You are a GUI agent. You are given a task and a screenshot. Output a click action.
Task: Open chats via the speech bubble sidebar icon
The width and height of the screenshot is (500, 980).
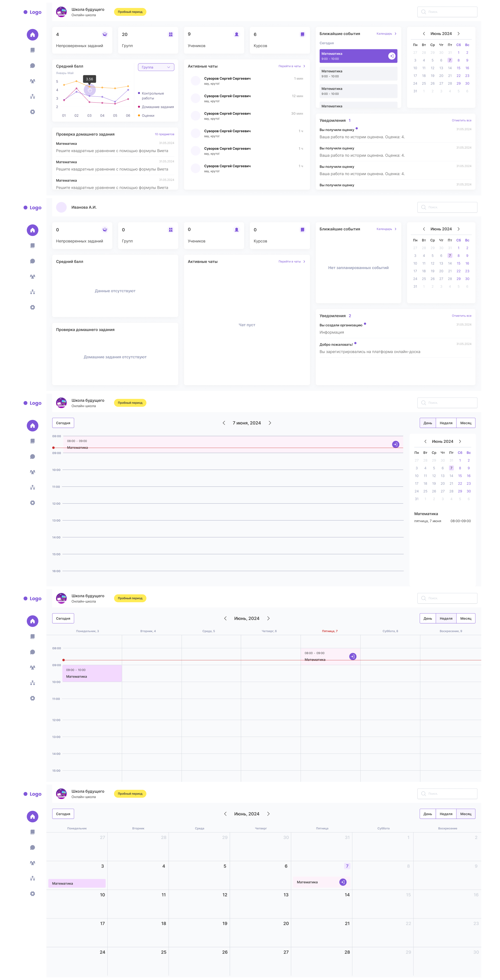tap(32, 65)
